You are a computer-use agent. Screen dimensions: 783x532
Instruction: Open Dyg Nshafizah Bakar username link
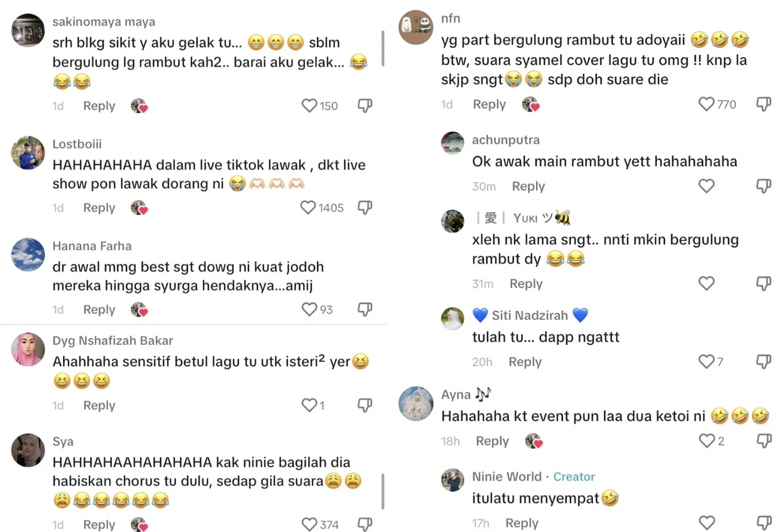(x=112, y=340)
